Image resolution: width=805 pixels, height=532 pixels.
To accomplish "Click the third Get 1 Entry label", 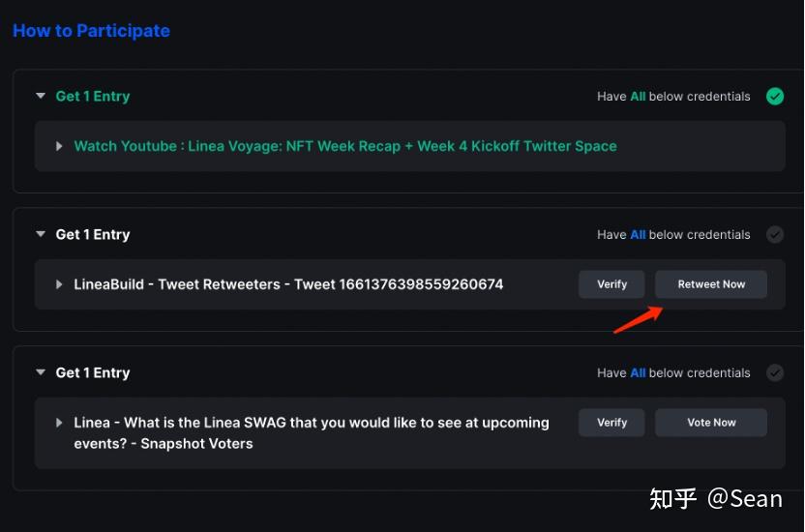I will (x=93, y=373).
